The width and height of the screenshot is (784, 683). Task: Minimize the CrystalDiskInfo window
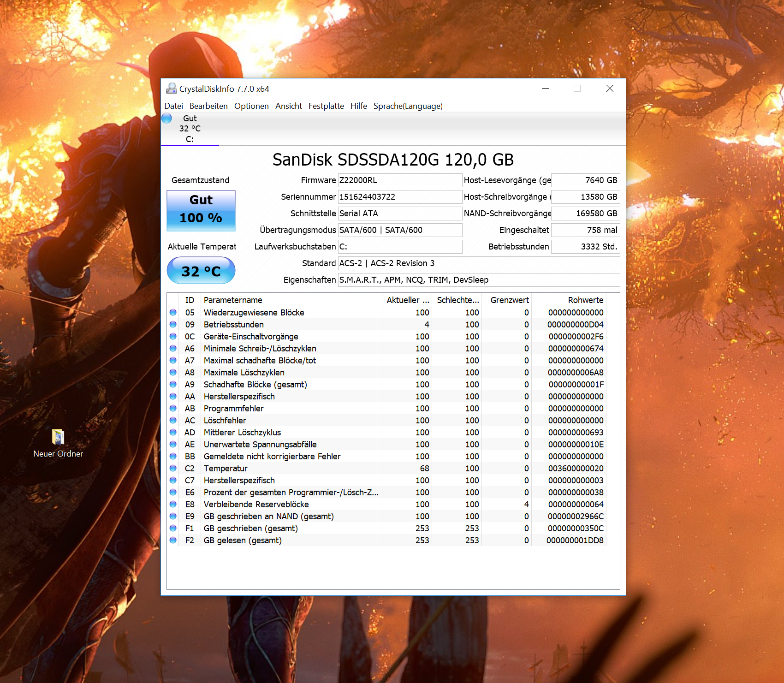(545, 88)
